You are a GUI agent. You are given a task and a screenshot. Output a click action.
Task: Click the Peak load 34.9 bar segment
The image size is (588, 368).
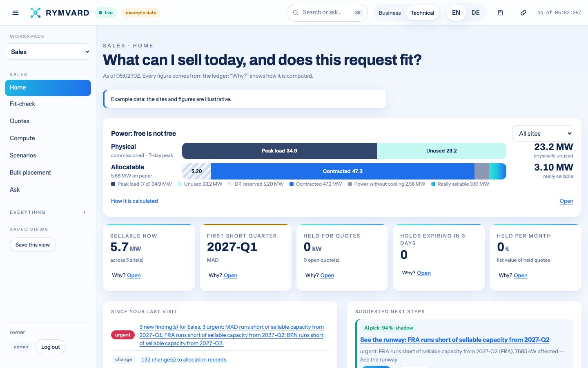pos(279,151)
